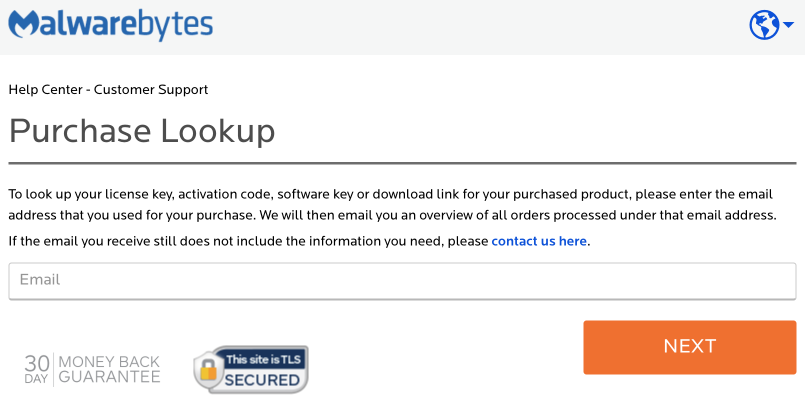Open the globe language selector icon
Screen dimensions: 805x404
pyautogui.click(x=764, y=25)
